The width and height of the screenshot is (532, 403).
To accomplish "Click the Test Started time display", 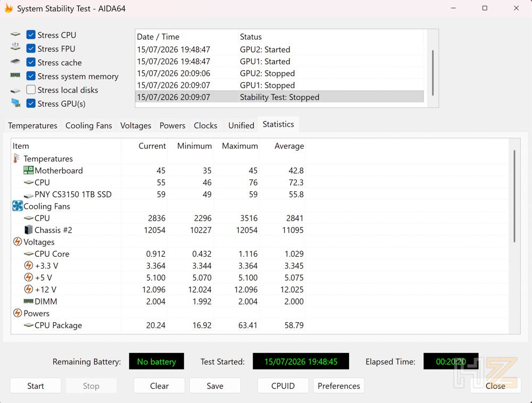I will 301,362.
